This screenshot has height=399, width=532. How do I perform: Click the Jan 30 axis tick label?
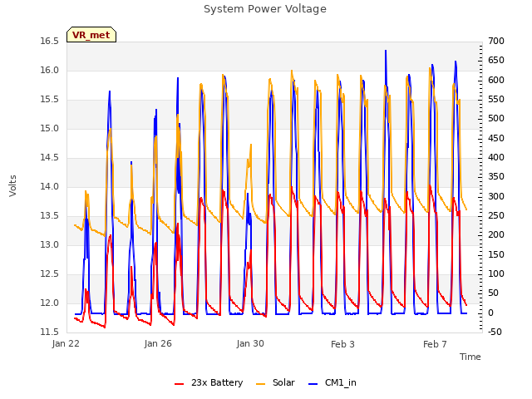click(x=250, y=343)
